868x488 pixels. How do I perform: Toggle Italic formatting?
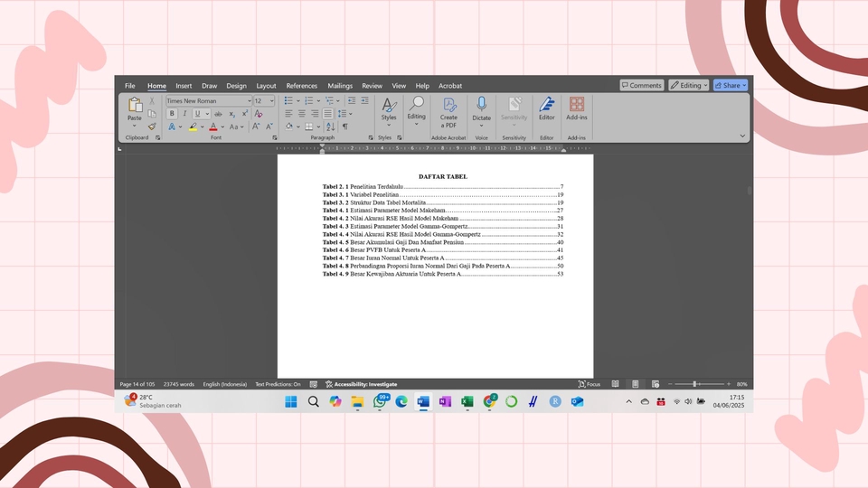184,114
